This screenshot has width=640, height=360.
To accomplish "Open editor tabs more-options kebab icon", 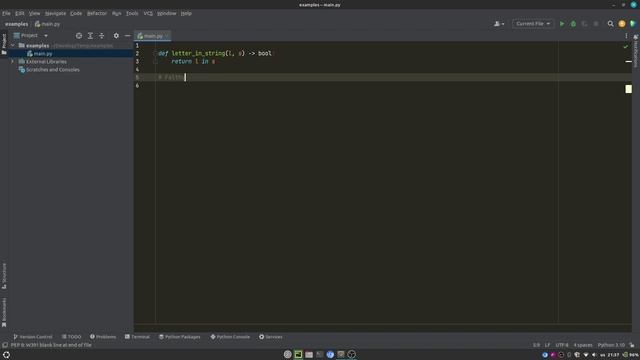I will pyautogui.click(x=626, y=36).
